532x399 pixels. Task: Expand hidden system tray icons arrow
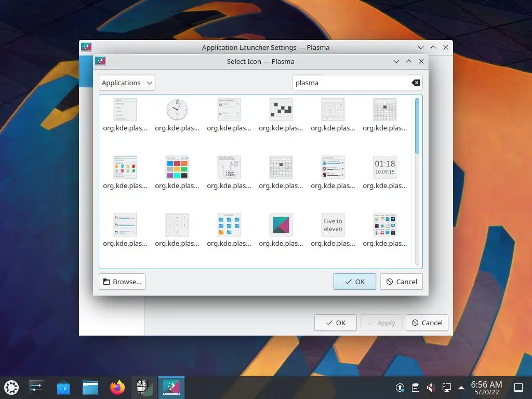pyautogui.click(x=461, y=388)
